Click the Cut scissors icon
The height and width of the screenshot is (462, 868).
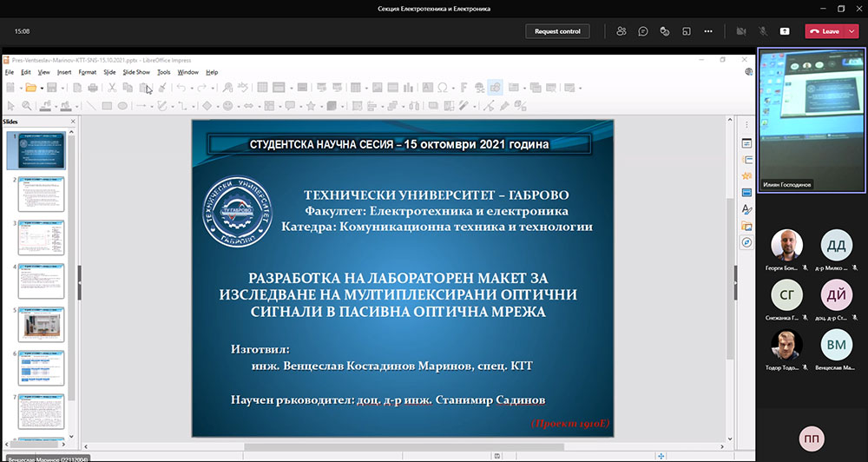point(112,88)
